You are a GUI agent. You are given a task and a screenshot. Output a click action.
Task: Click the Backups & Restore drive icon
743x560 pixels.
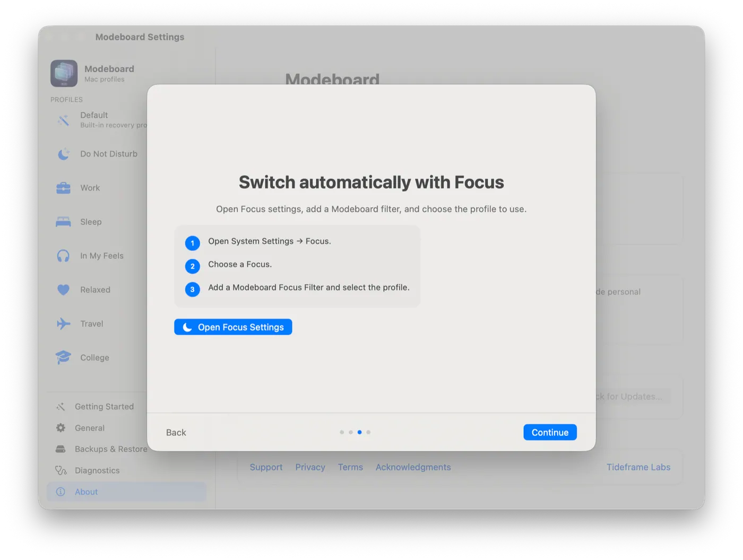(x=61, y=449)
